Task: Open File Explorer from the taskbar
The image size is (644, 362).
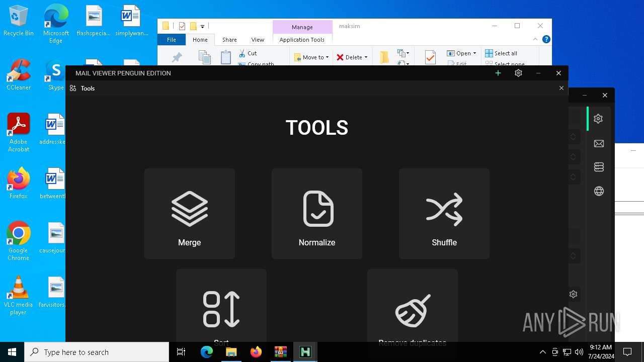Action: tap(231, 352)
